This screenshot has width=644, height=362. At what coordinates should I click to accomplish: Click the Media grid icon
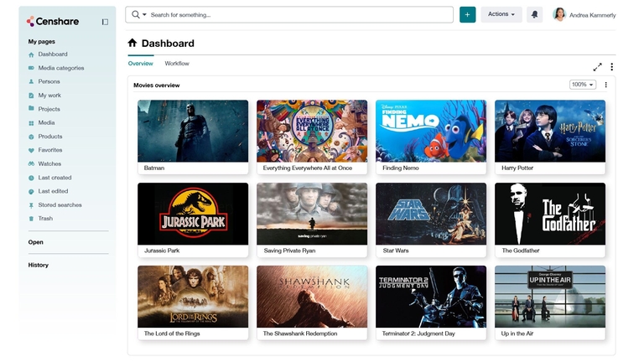pyautogui.click(x=31, y=122)
